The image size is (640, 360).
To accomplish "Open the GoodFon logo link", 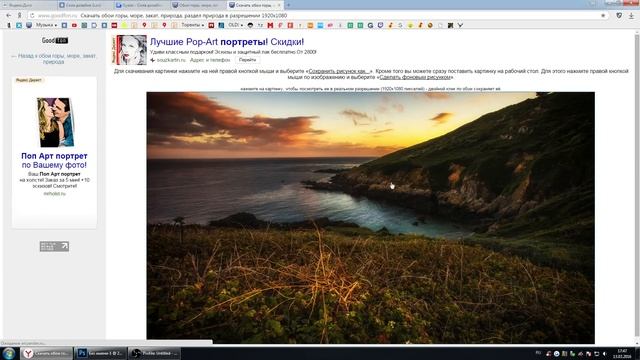I will pos(55,40).
